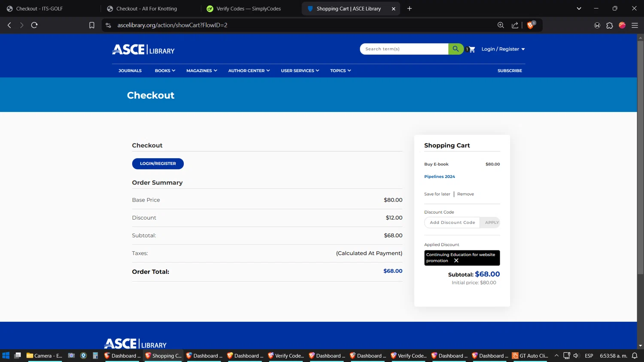Click the Task View taskbar icon
Screen dimensions: 644x362
click(18, 356)
